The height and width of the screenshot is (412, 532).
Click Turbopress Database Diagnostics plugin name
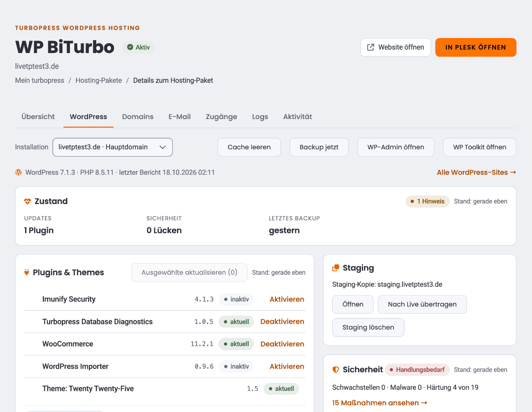click(98, 321)
